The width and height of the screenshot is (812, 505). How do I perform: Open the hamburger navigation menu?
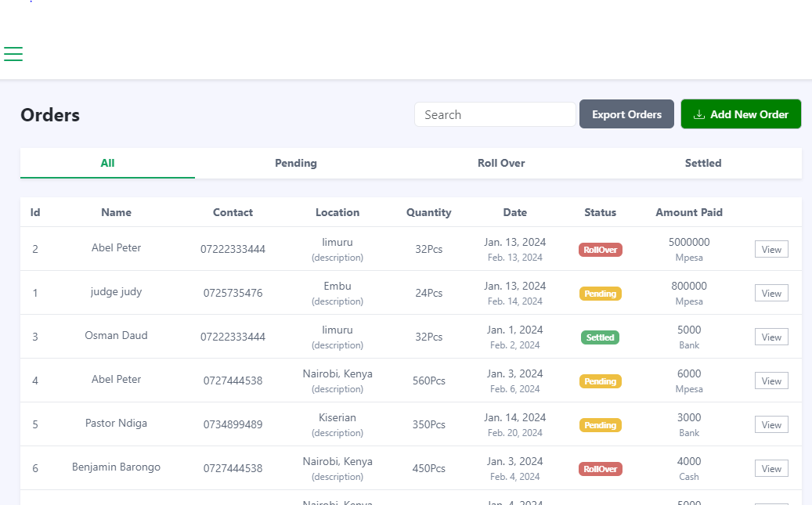click(x=13, y=54)
